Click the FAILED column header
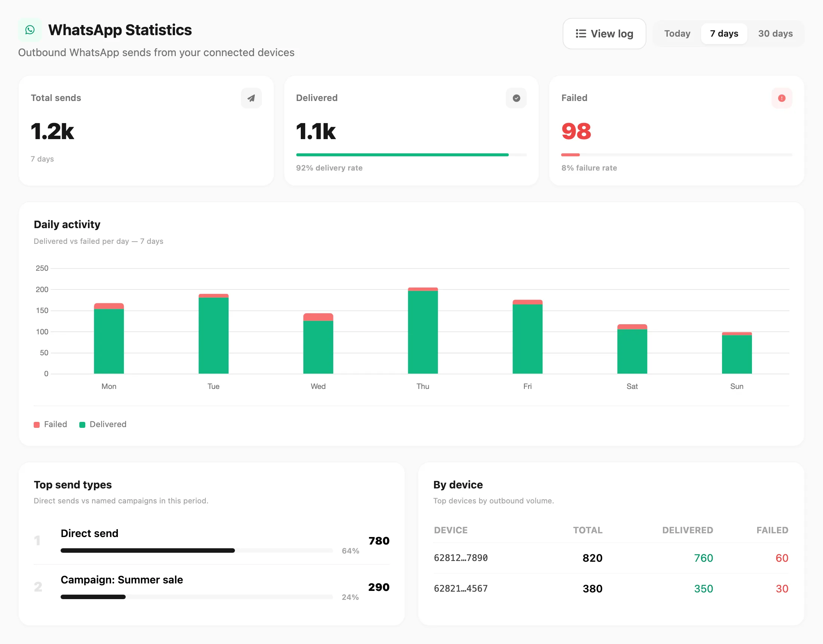 click(772, 530)
